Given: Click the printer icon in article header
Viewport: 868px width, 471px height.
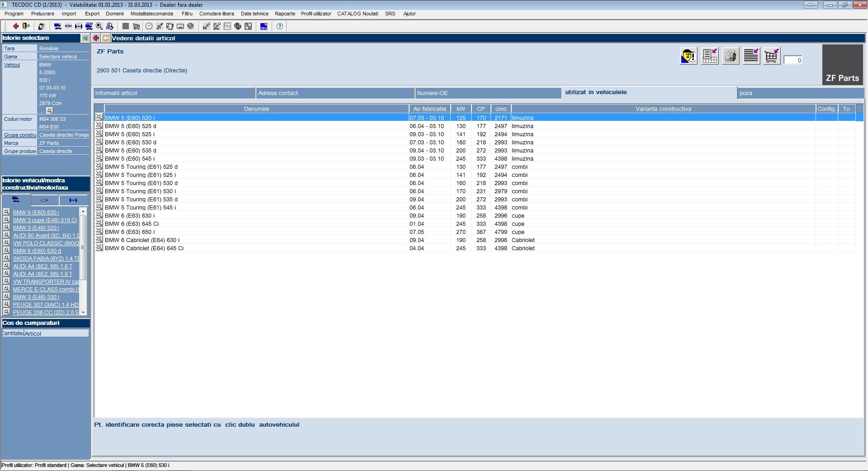Looking at the screenshot, I should (730, 56).
